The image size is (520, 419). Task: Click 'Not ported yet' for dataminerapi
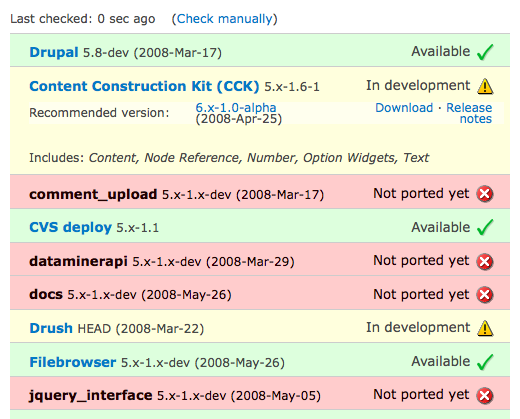(421, 261)
